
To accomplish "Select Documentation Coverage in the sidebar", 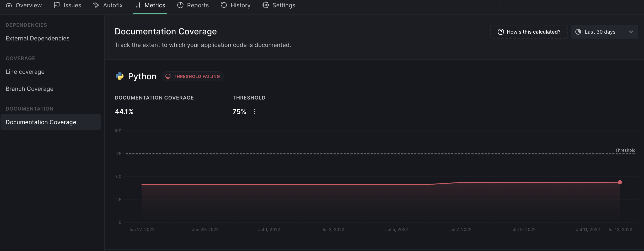I will (41, 122).
